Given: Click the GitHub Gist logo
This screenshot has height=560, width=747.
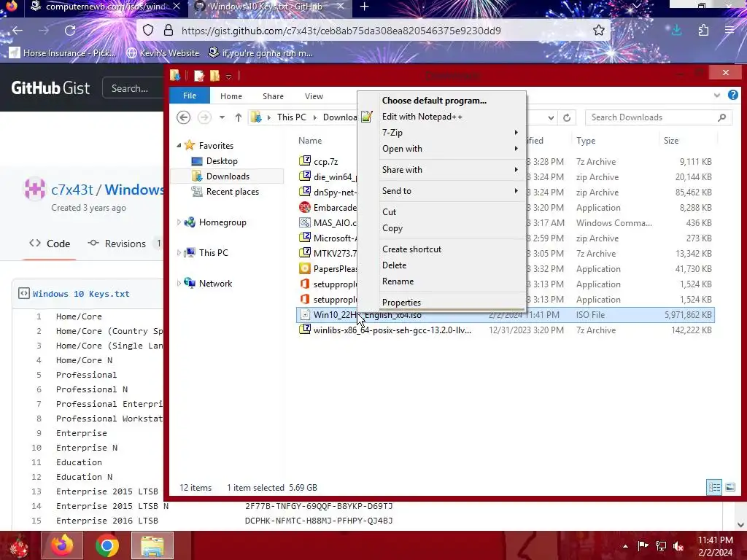Looking at the screenshot, I should [50, 88].
